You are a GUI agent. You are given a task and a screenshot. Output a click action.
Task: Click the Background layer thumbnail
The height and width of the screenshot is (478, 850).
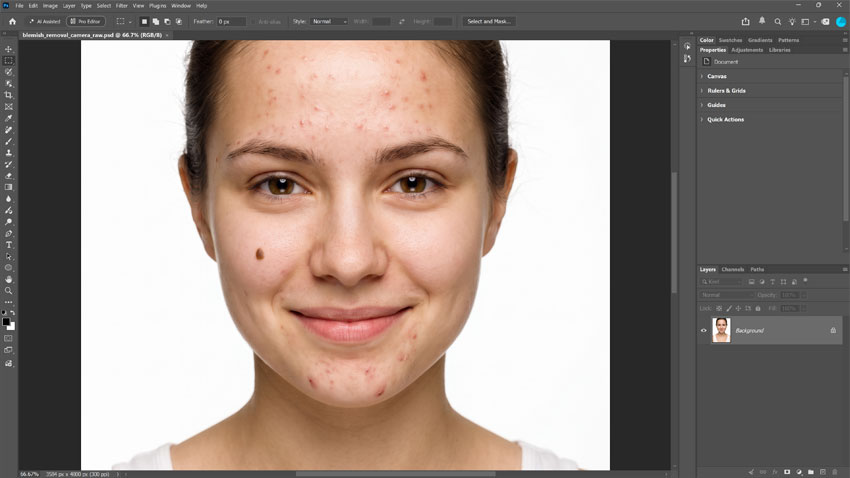pos(721,331)
